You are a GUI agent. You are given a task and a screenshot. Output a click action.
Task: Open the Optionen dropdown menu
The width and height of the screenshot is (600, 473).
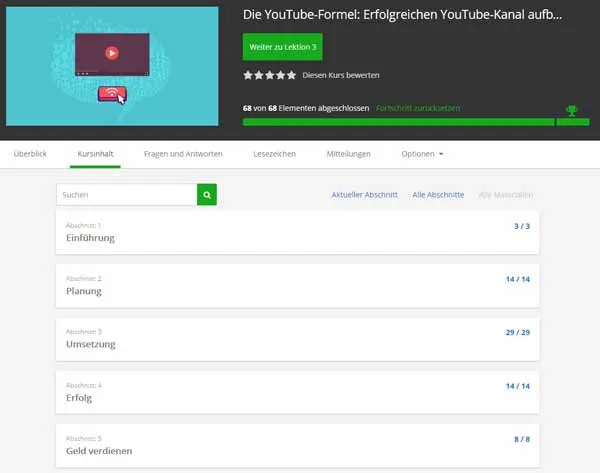[x=422, y=154]
